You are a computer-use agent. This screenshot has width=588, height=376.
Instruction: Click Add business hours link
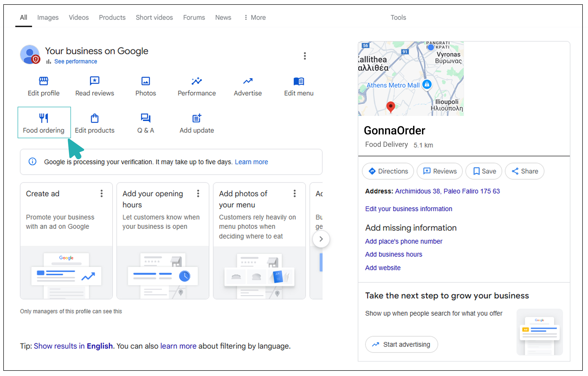pyautogui.click(x=394, y=254)
